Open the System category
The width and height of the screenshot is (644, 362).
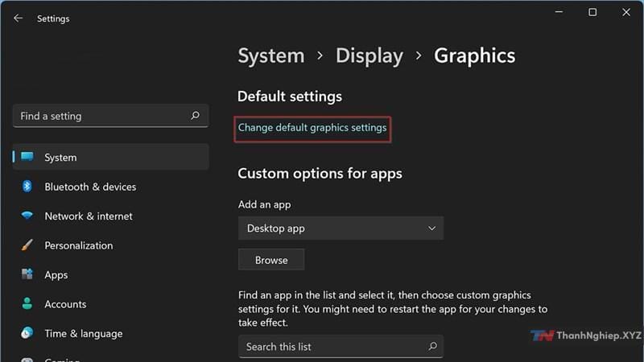(x=110, y=157)
